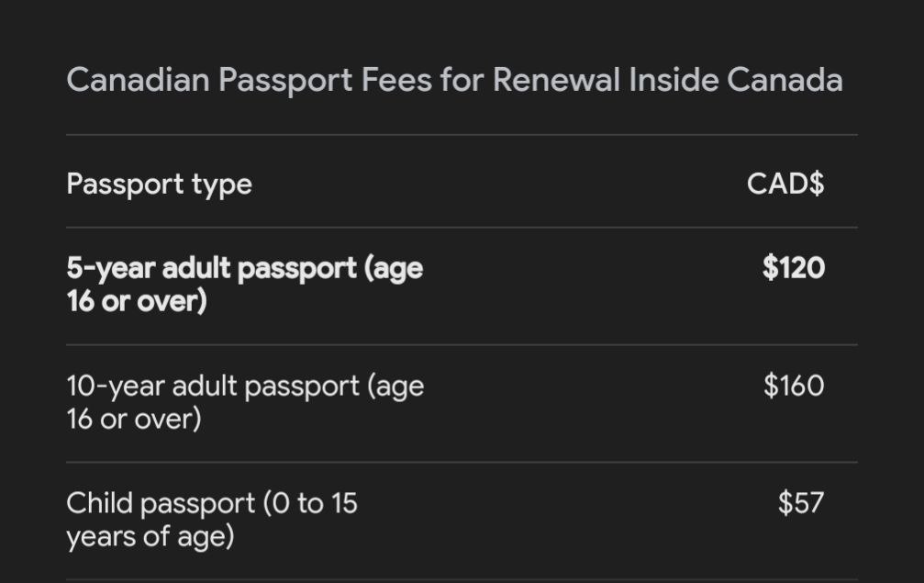Click the Canadian Passport Fees table title
924x583 pixels.
pyautogui.click(x=454, y=80)
